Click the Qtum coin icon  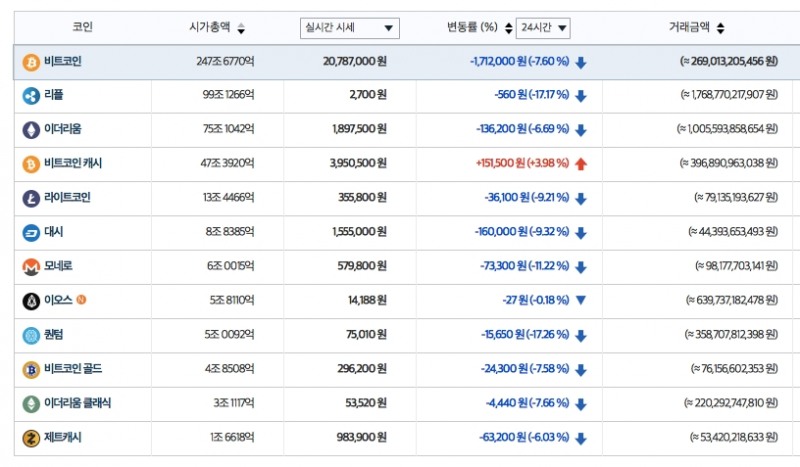tap(31, 335)
